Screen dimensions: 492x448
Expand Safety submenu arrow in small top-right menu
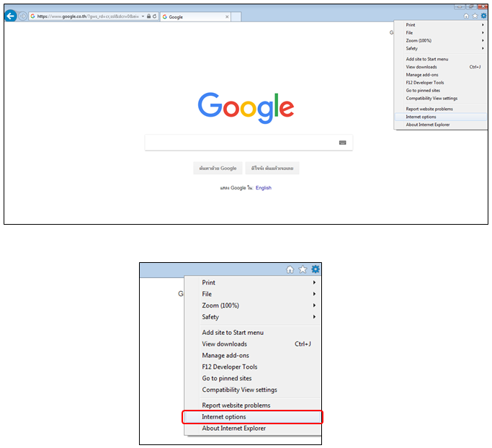(x=483, y=48)
